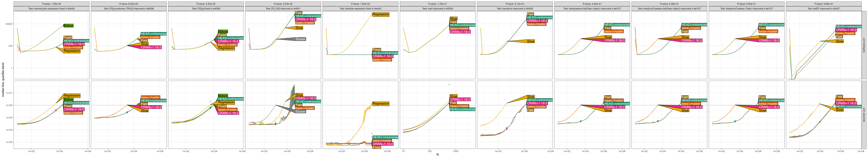Click 'Test: transform improved in #5493' header
The width and height of the screenshot is (868, 158).
(514, 9)
